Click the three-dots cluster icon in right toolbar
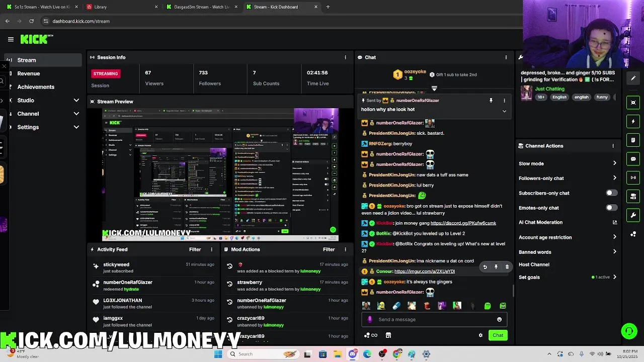The width and height of the screenshot is (644, 362). point(633,234)
